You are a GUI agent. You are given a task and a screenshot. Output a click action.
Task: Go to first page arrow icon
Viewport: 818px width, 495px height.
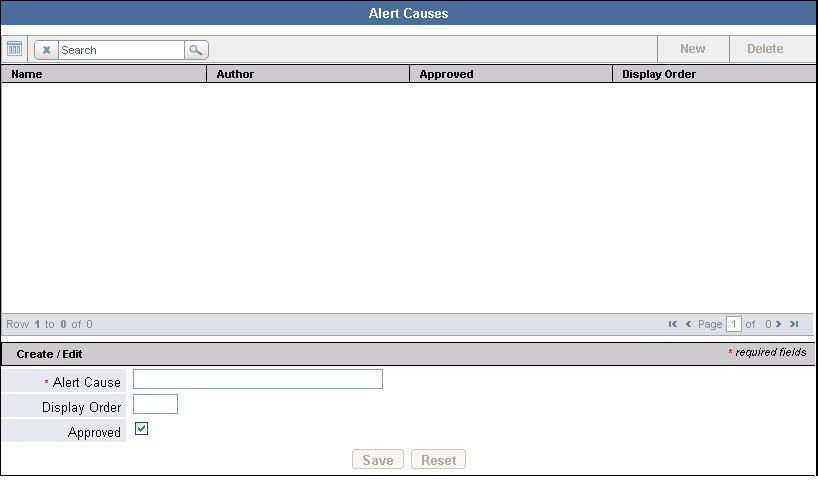coord(673,324)
